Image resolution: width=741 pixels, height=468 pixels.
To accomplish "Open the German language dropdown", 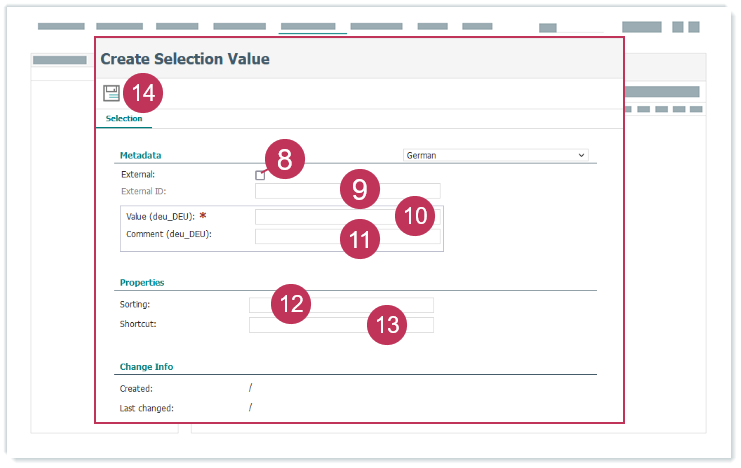I will pyautogui.click(x=495, y=155).
